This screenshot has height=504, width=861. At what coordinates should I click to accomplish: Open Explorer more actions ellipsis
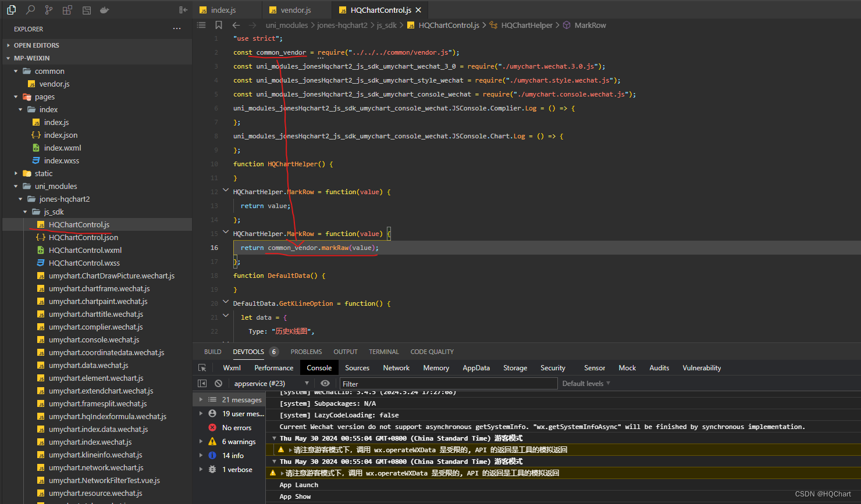point(177,28)
